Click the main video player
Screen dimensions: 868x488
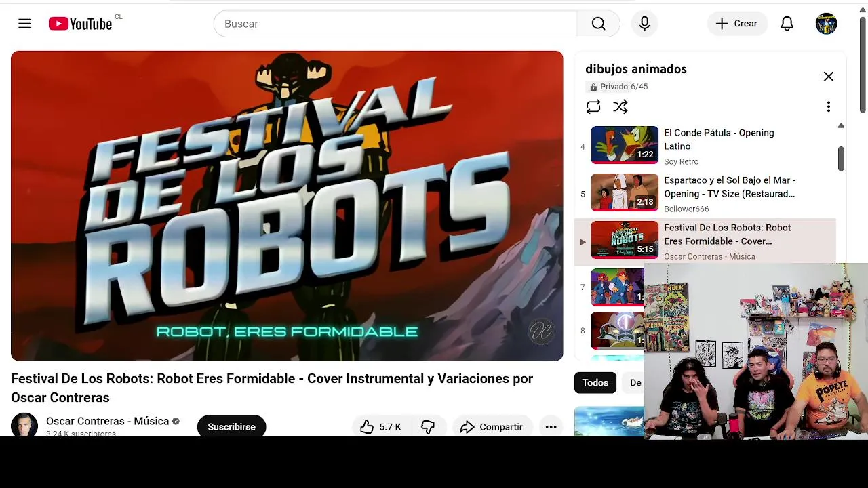[x=287, y=205]
